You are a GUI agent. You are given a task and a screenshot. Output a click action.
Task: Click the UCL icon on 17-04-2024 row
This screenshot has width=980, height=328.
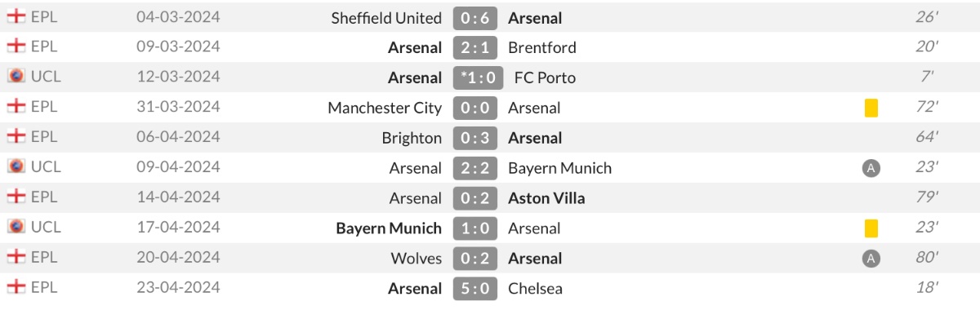[16, 227]
